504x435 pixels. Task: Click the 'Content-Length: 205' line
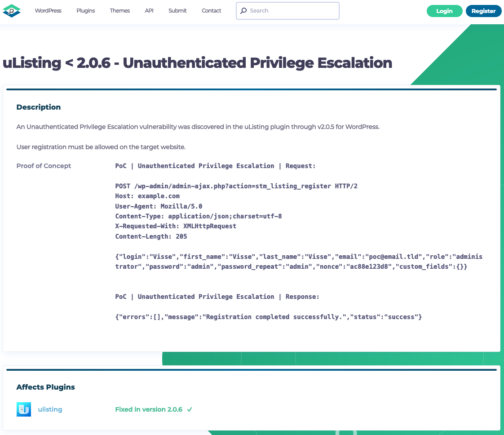[151, 236]
